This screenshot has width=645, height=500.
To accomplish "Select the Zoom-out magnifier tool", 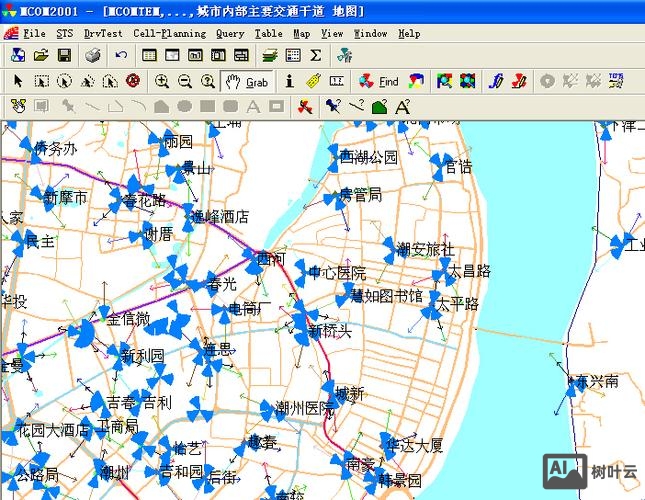I will click(185, 81).
